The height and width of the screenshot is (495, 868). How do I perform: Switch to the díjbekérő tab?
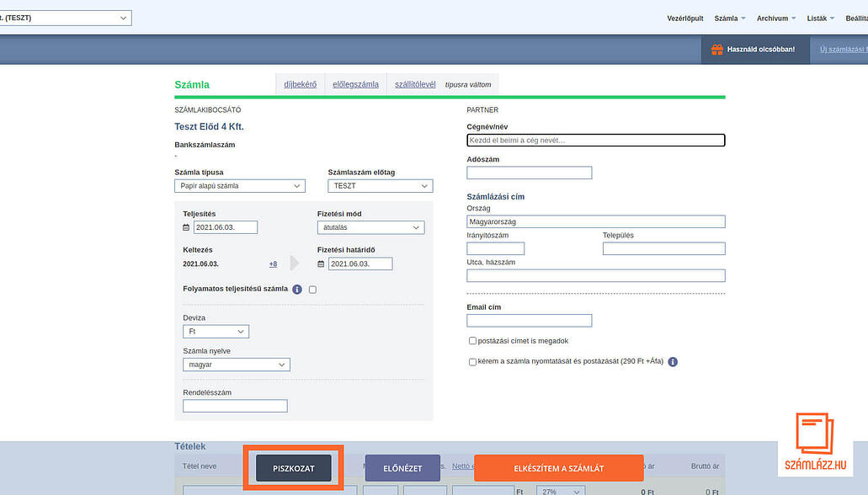click(300, 84)
